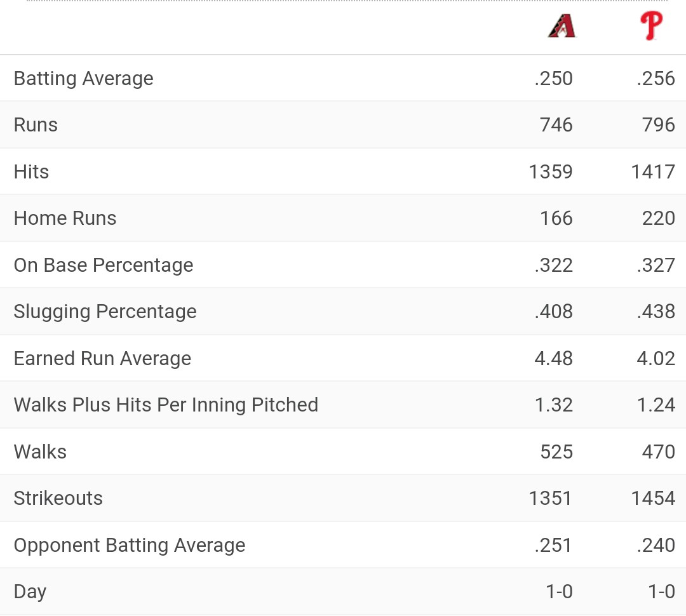Click the Phillies Hits value 1417
Viewport: 686px width, 616px height.
pos(652,172)
